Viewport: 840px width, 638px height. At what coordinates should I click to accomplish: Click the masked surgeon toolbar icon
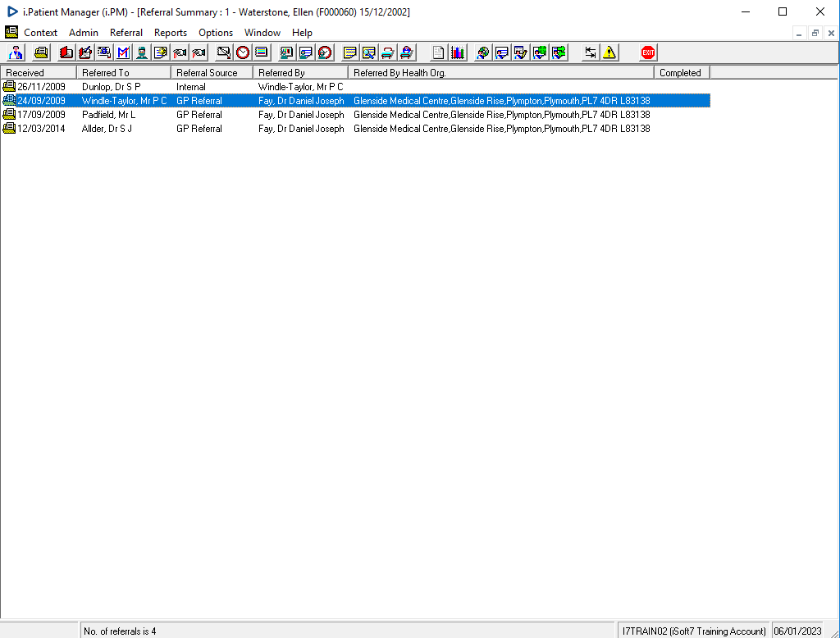tap(142, 52)
